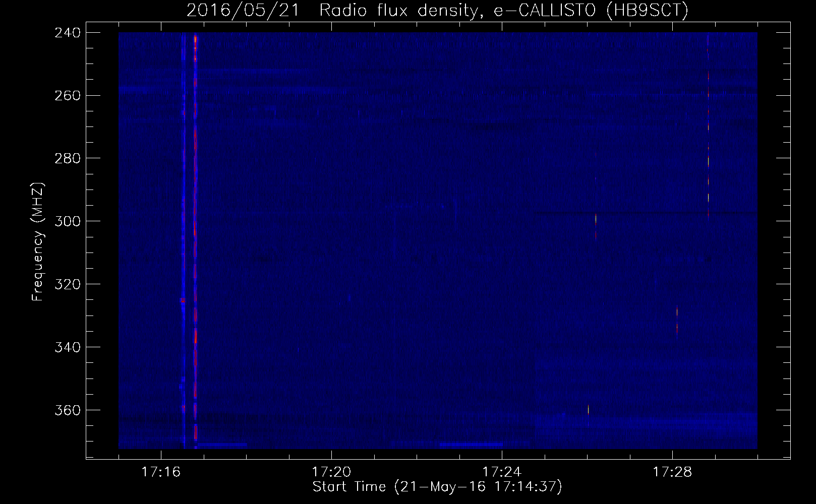816x504 pixels.
Task: Click the 340 frequency tick label
Action: (67, 347)
